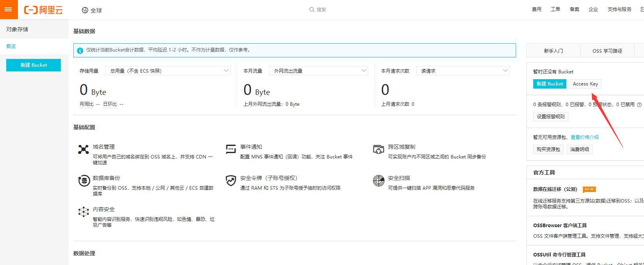Image resolution: width=644 pixels, height=265 pixels.
Task: Click the 月同比 label
Action: [x=87, y=104]
